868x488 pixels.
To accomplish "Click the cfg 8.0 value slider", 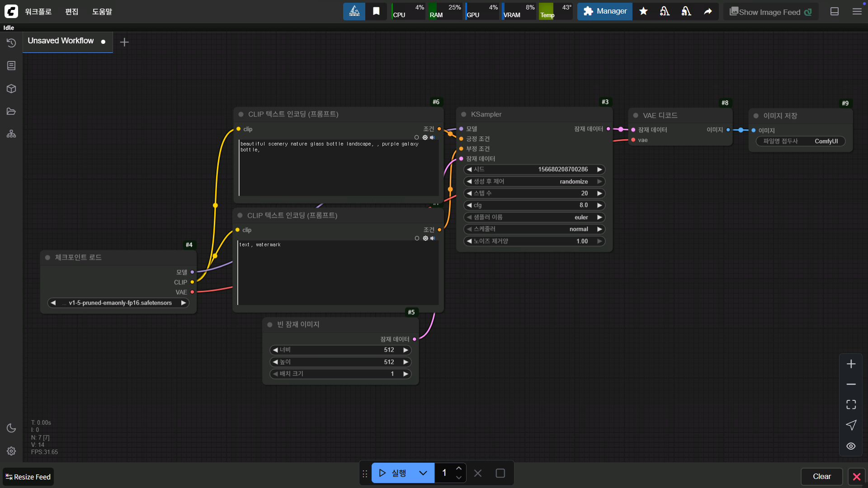I will pos(534,205).
